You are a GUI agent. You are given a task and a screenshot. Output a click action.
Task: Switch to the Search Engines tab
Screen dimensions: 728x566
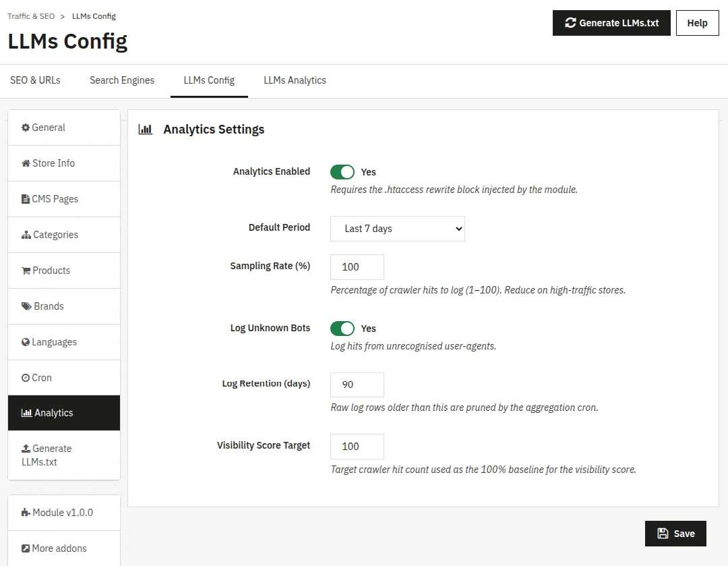click(x=122, y=80)
